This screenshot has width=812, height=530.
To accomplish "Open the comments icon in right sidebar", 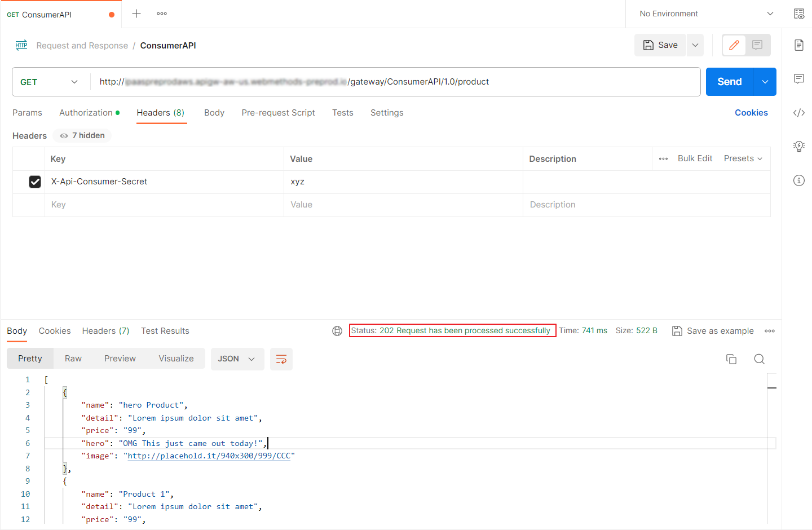I will [x=799, y=79].
